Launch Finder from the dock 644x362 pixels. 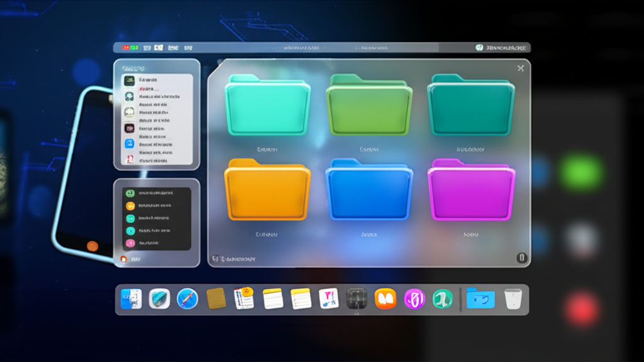(131, 298)
